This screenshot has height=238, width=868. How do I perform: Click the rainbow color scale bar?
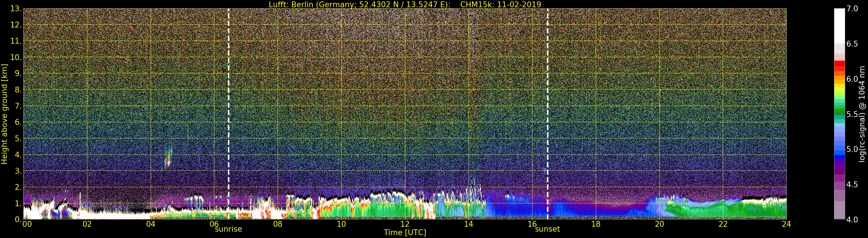pos(840,114)
